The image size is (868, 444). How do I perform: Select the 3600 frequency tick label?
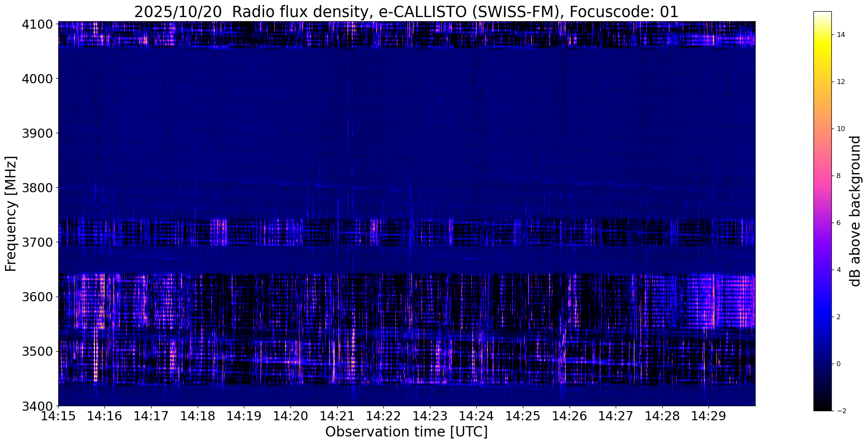(37, 297)
